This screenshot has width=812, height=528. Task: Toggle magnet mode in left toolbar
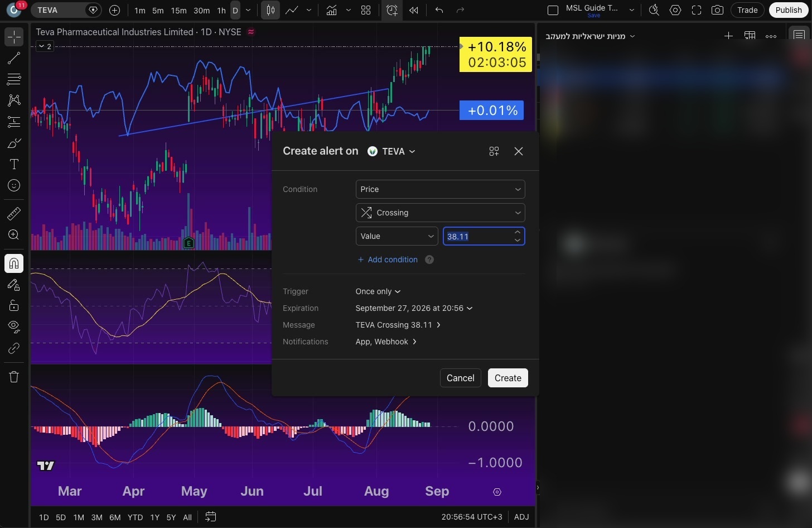pyautogui.click(x=14, y=263)
